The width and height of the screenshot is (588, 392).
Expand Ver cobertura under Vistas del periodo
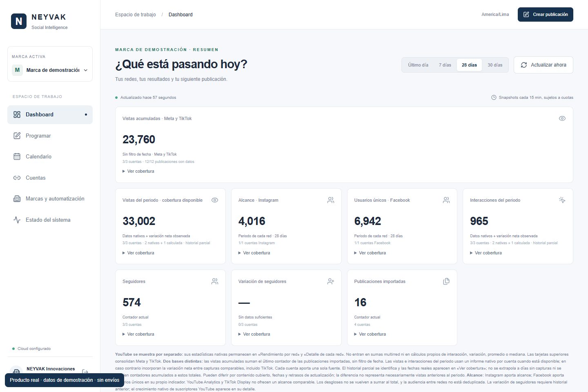[x=138, y=253]
